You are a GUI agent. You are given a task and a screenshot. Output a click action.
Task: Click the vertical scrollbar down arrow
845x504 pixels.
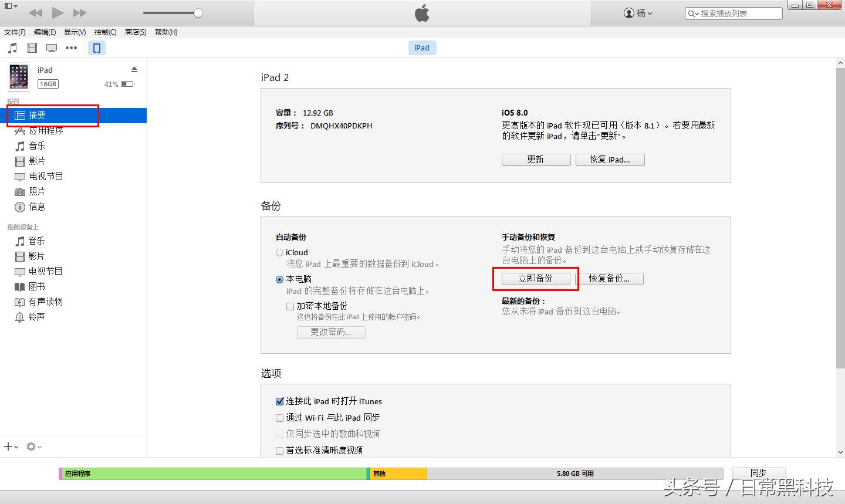840,452
